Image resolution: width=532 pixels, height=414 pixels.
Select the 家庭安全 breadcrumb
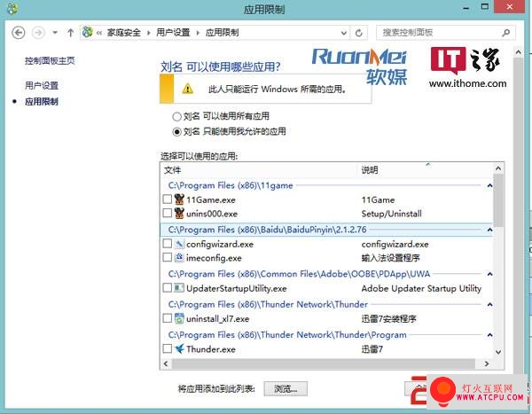(x=123, y=33)
